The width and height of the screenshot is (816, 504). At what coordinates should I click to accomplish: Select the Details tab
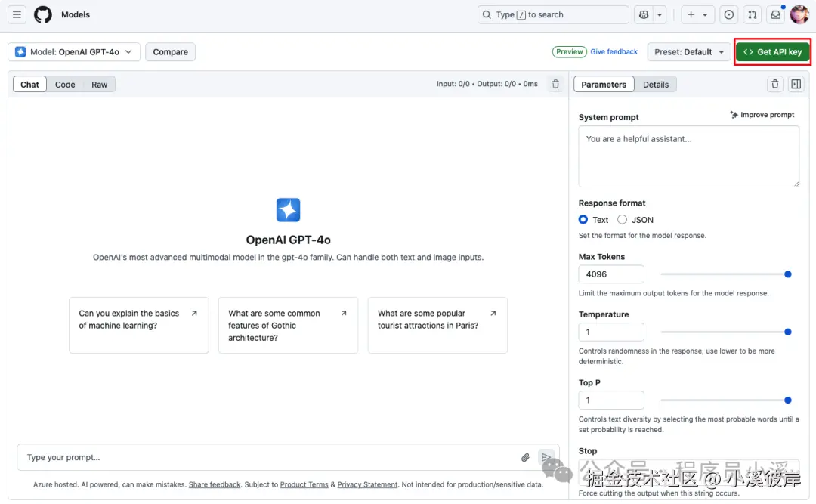656,85
